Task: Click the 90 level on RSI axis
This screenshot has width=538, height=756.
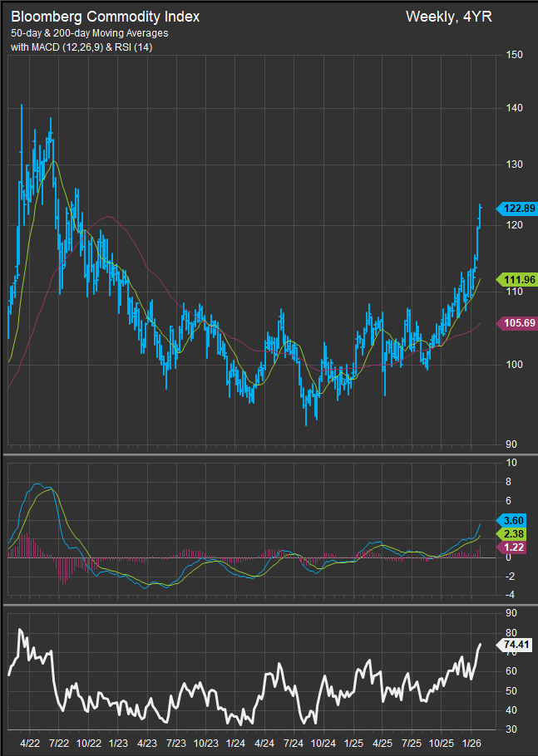Action: [511, 614]
